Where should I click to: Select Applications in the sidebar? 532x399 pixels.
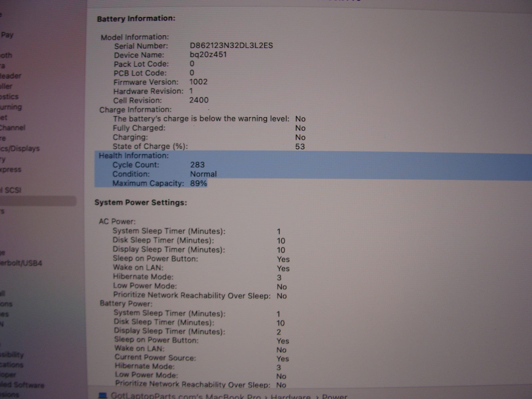point(11,365)
